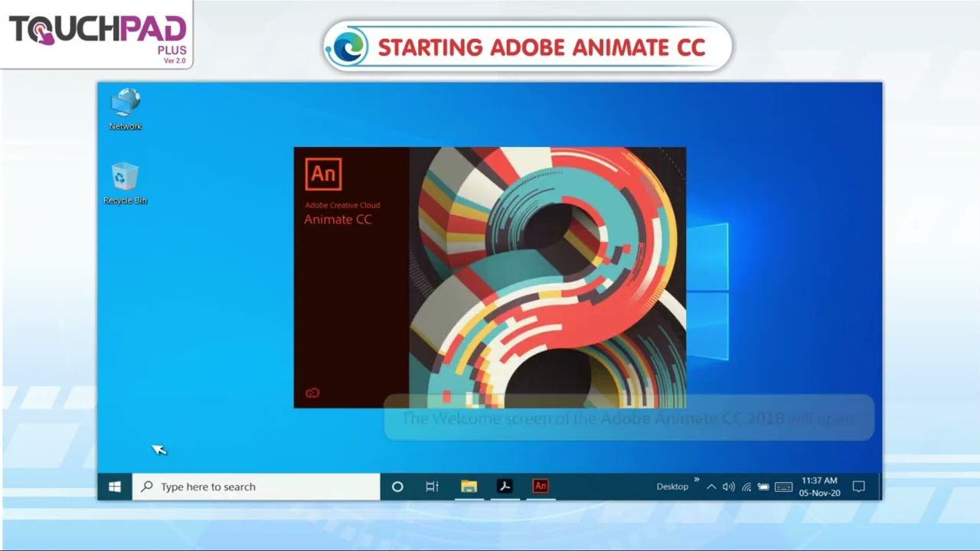Screen dimensions: 980x551
Task: Click Adobe Animate taskbar icon
Action: click(x=541, y=486)
